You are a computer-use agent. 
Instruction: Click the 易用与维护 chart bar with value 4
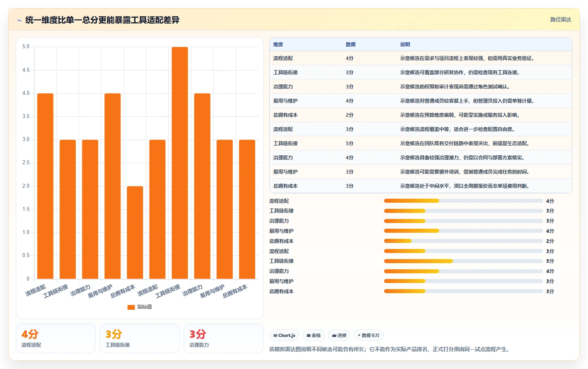113,186
